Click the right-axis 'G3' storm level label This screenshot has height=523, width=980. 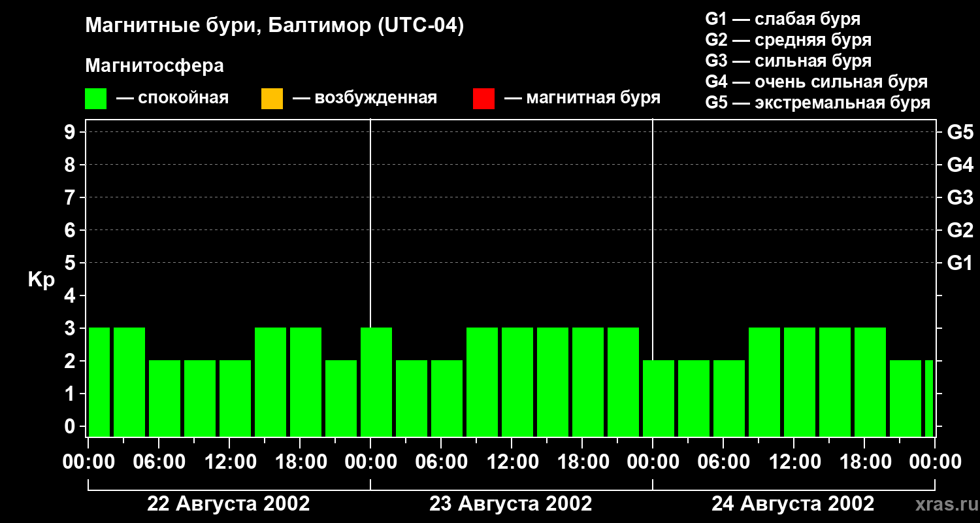click(x=960, y=197)
